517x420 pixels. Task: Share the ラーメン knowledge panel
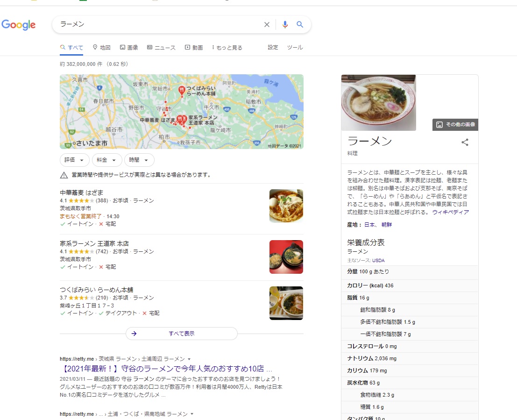click(x=465, y=142)
